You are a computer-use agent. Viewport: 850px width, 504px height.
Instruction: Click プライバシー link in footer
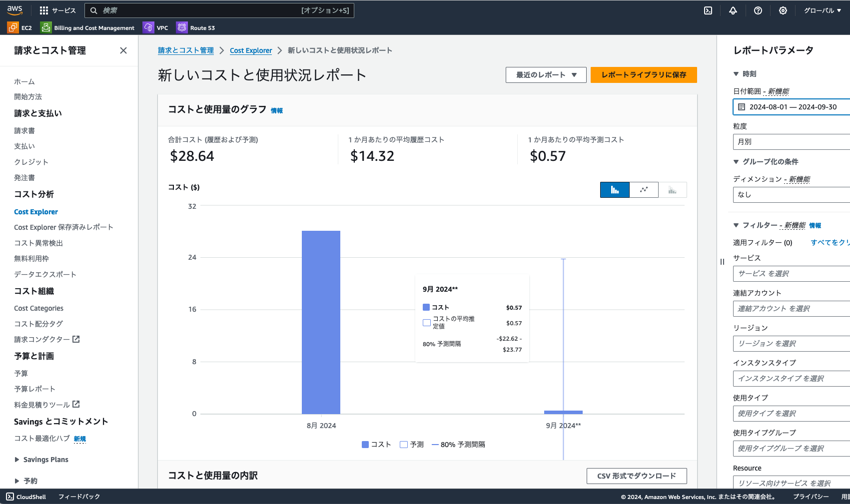[811, 497]
